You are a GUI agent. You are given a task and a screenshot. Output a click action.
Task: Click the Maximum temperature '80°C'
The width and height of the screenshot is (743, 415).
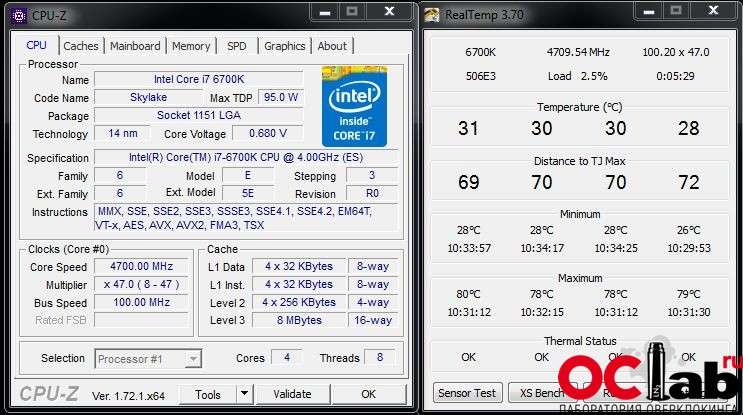click(468, 294)
